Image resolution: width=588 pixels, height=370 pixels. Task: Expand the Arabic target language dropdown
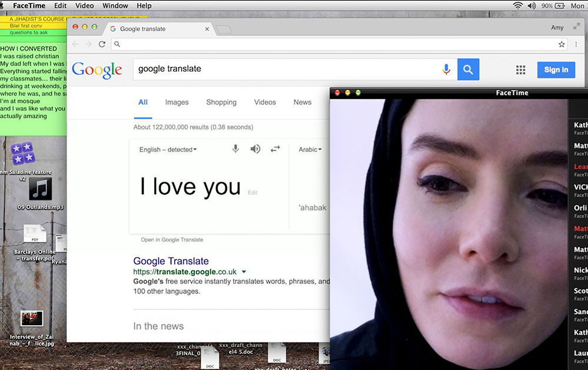pos(310,149)
